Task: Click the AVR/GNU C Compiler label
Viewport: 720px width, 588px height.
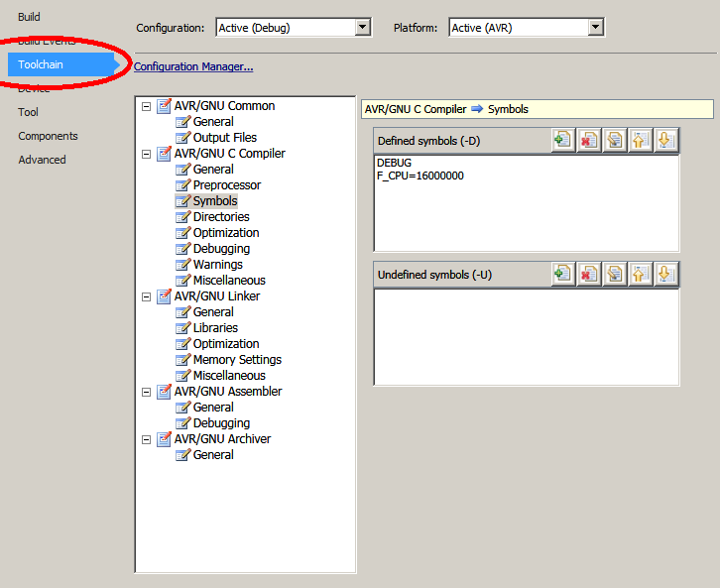Action: (230, 154)
